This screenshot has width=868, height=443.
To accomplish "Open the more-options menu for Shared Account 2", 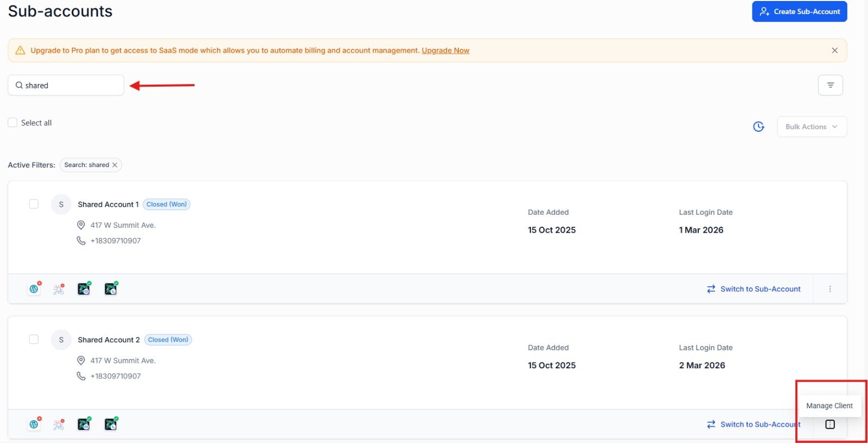I will [829, 424].
